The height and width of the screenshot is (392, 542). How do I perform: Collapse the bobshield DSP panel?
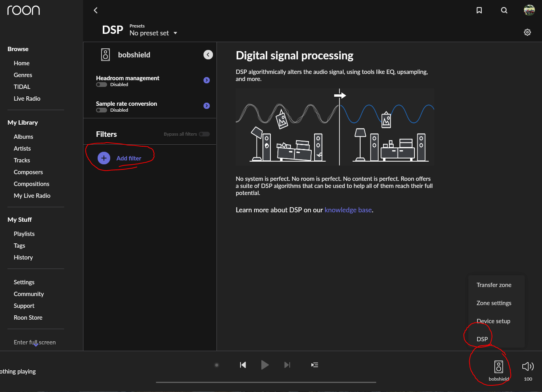pos(208,55)
